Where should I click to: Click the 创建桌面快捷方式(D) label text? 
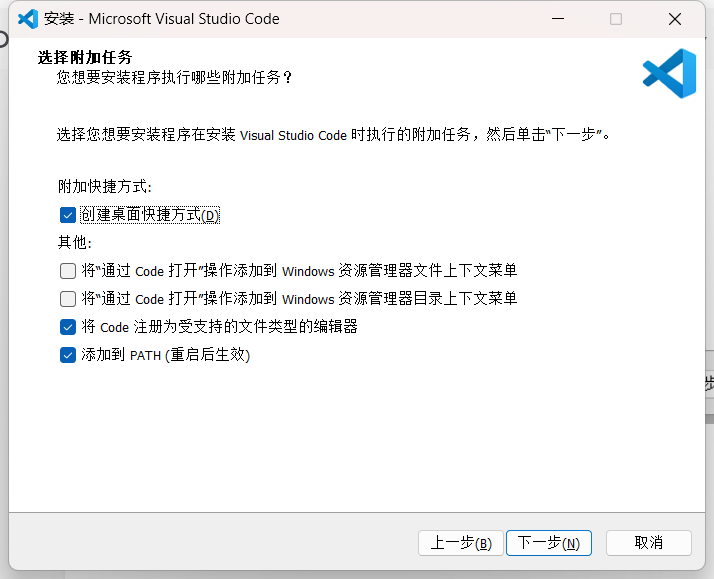point(150,215)
